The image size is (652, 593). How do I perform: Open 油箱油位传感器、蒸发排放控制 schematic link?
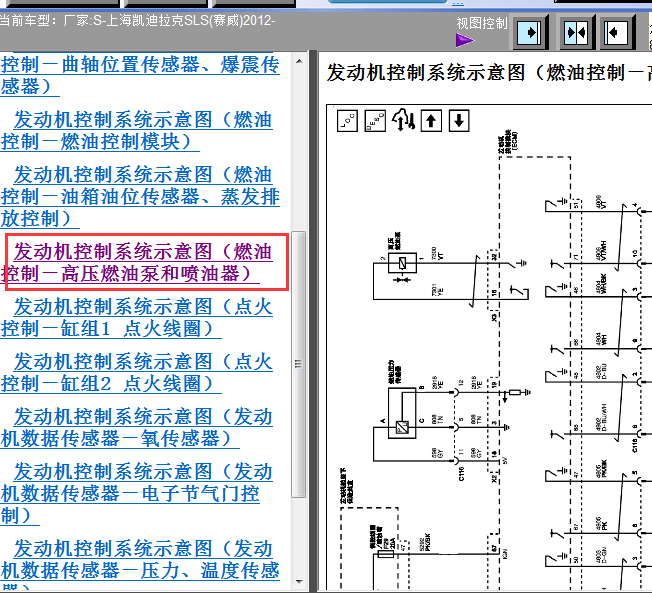click(140, 196)
